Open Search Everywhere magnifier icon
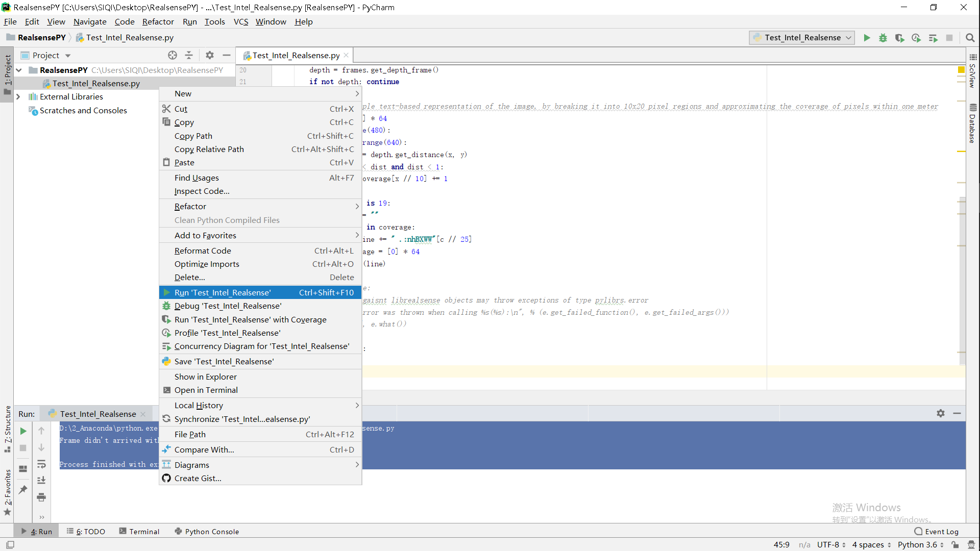Screen dimensions: 980x551 [970, 38]
